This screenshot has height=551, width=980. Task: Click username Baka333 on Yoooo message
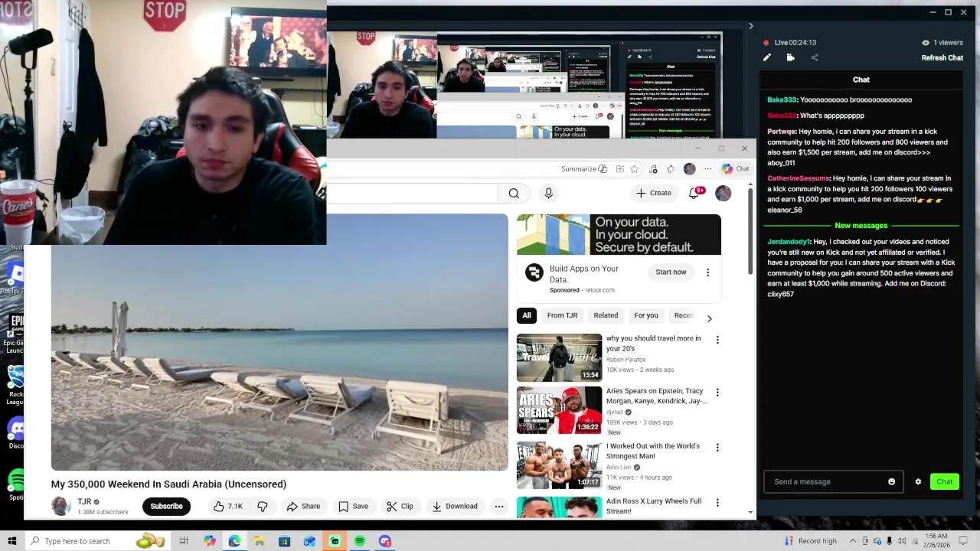[x=782, y=100]
